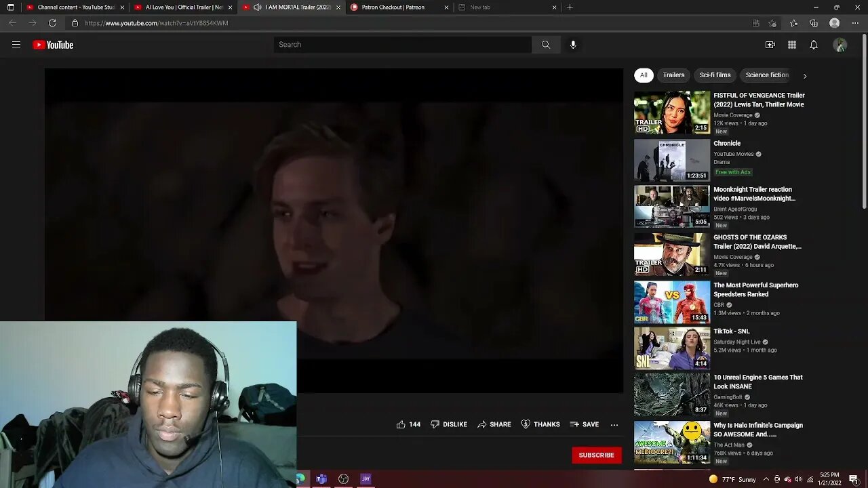Viewport: 868px width, 488px height.
Task: Open Saturday Night Live channel link
Action: (x=737, y=342)
